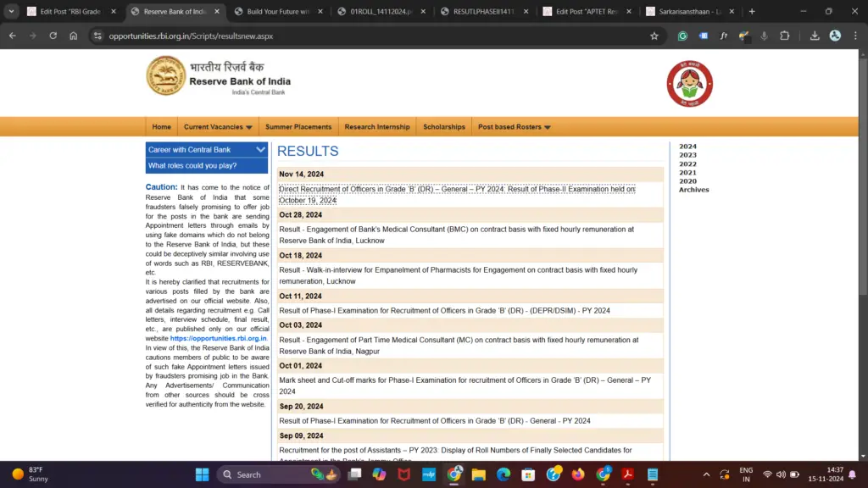
Task: Open Summer Placements menu item
Action: pos(298,127)
